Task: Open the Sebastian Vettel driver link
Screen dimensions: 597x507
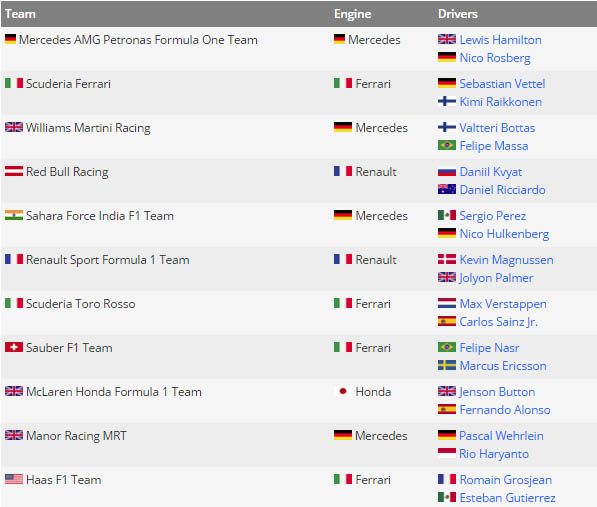Action: 502,84
